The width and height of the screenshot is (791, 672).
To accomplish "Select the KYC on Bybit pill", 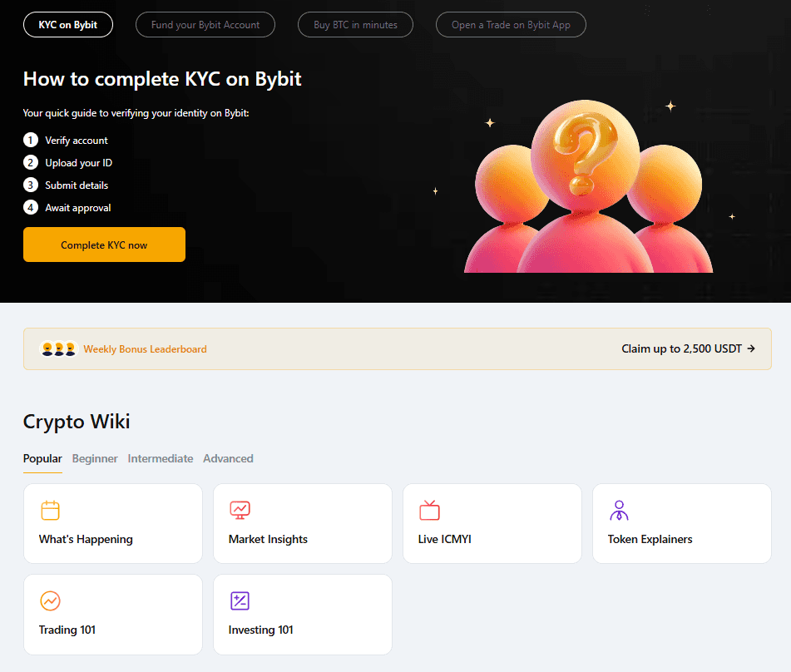I will click(67, 24).
